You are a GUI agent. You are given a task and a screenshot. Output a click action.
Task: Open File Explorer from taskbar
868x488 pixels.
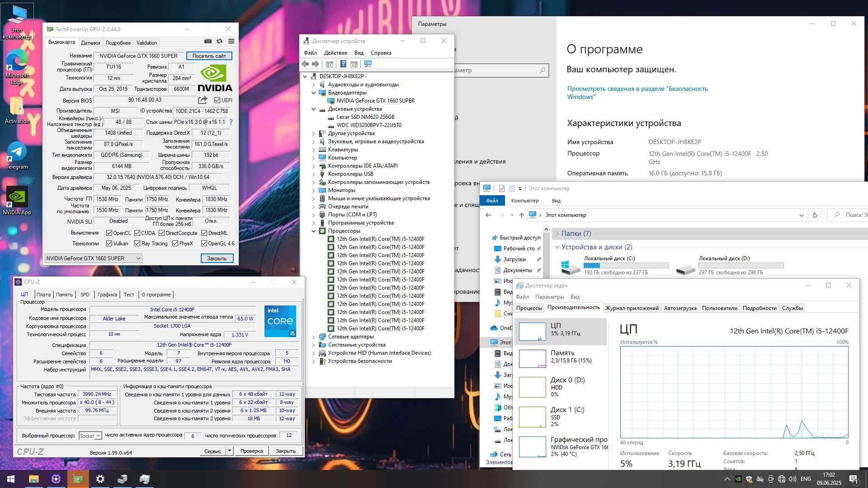33,479
